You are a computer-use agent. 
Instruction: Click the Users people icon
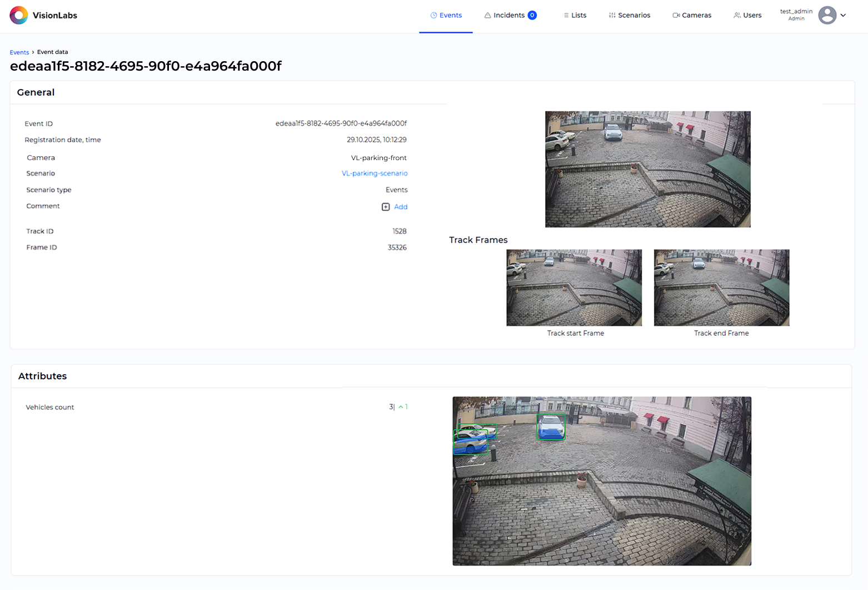[x=737, y=16]
